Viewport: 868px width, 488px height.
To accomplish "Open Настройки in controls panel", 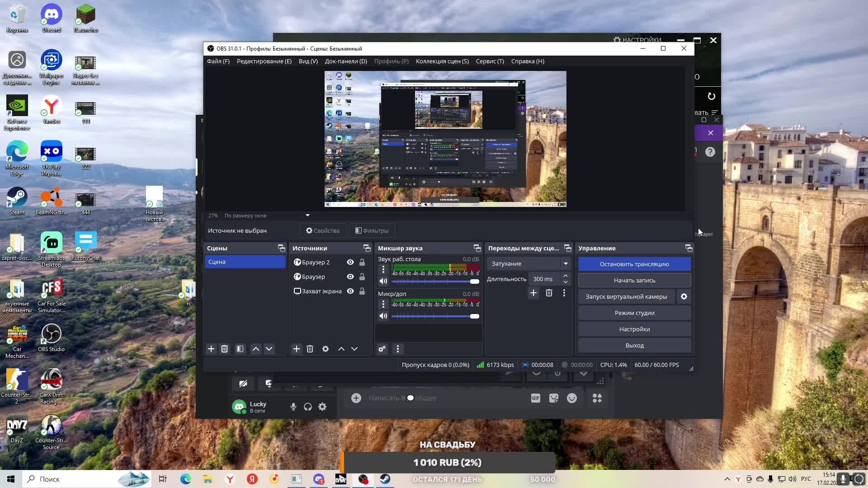I will (634, 329).
